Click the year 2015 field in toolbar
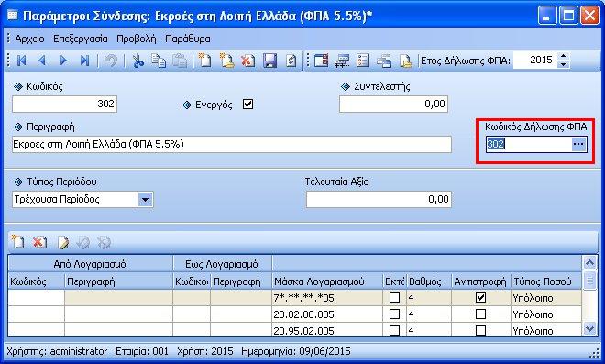The image size is (605, 364). (535, 61)
